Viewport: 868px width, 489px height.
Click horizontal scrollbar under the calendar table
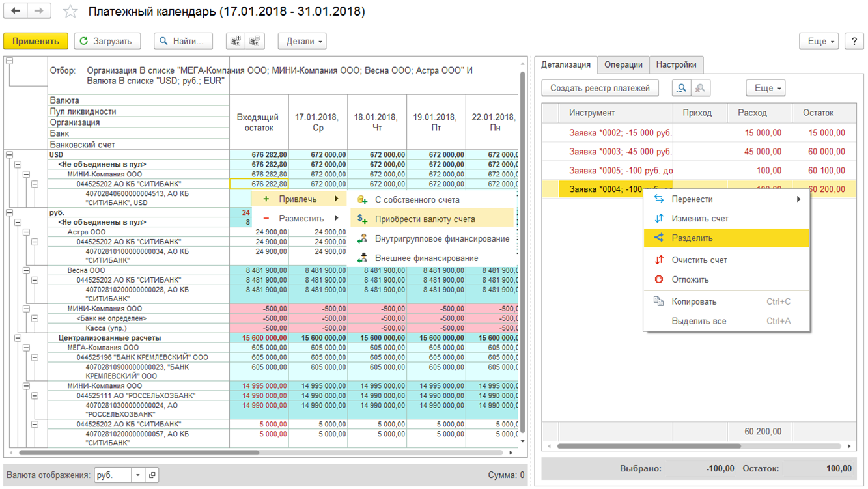[139, 453]
